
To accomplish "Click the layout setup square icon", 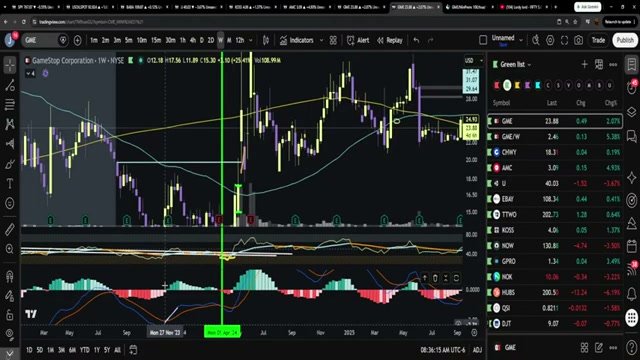I will click(483, 40).
